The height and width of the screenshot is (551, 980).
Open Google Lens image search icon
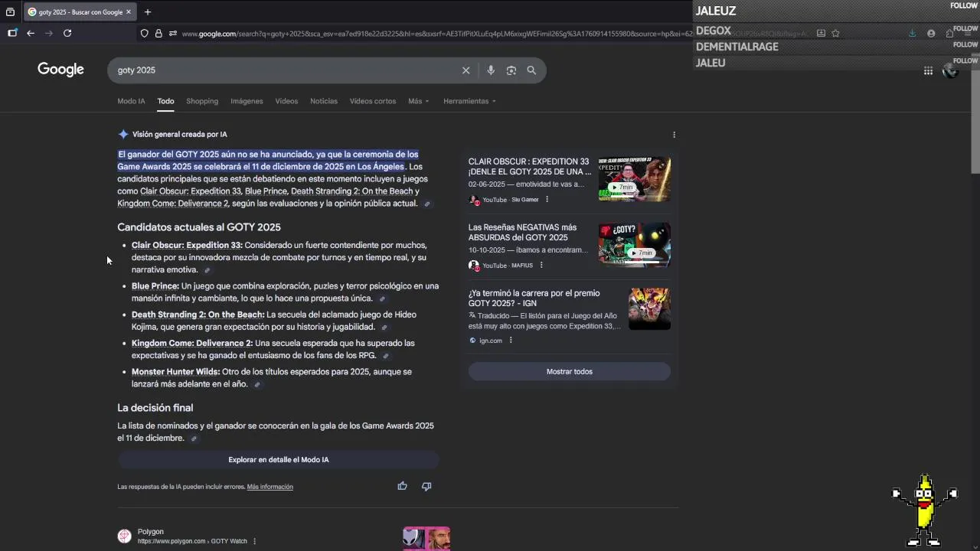click(511, 70)
